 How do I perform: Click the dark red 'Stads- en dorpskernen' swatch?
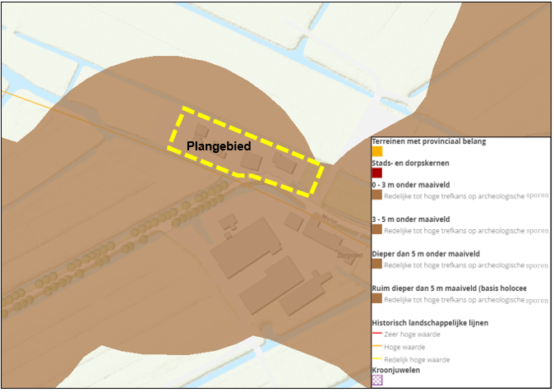point(377,173)
